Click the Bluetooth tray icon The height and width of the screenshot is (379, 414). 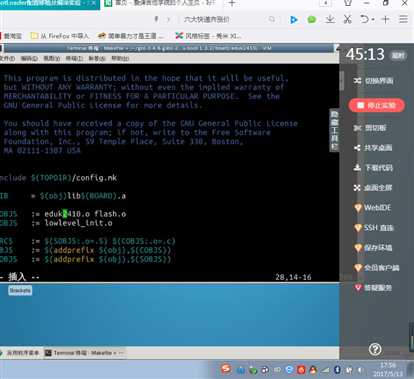(337, 370)
